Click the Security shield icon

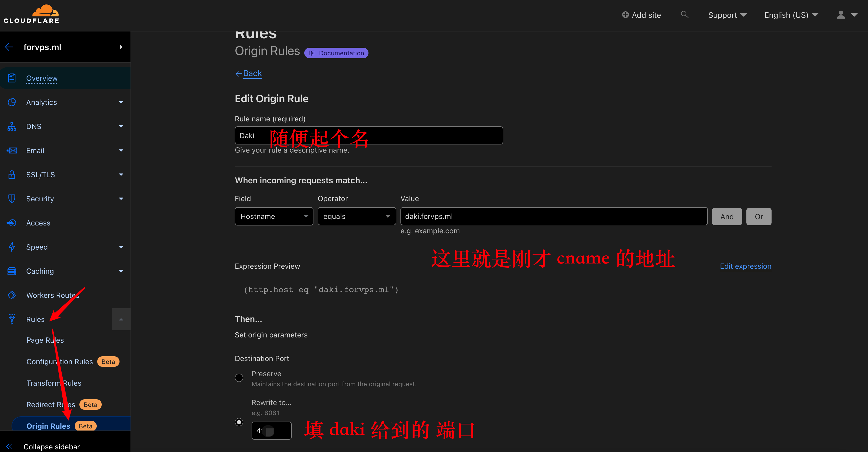click(x=12, y=198)
